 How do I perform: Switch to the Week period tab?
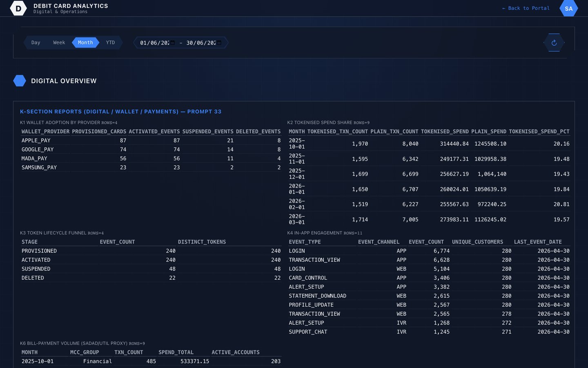59,43
